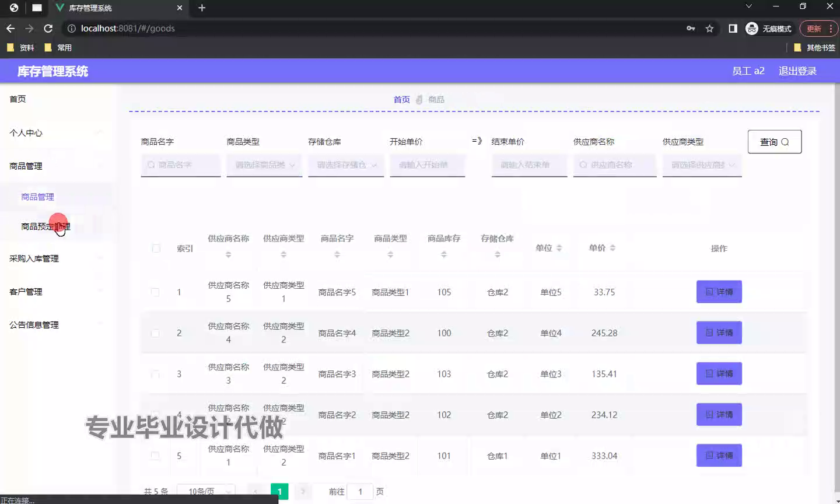Open the 10条/页 page size dropdown
Viewport: 840px width, 504px height.
tap(206, 491)
